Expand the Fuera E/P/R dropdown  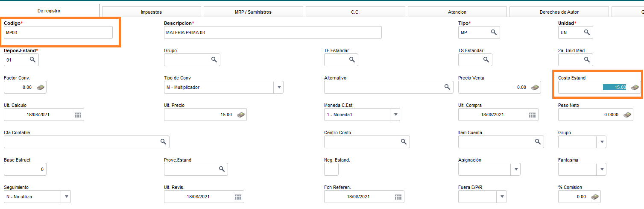(501, 197)
